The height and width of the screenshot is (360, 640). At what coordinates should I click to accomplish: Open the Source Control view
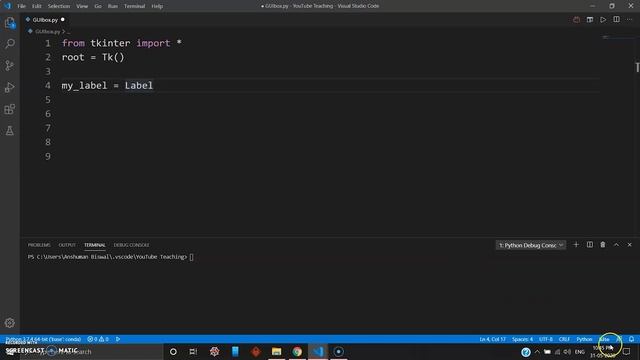[10, 65]
